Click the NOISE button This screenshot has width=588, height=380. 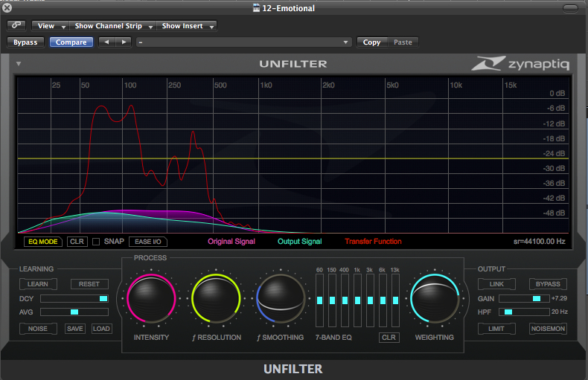click(38, 329)
